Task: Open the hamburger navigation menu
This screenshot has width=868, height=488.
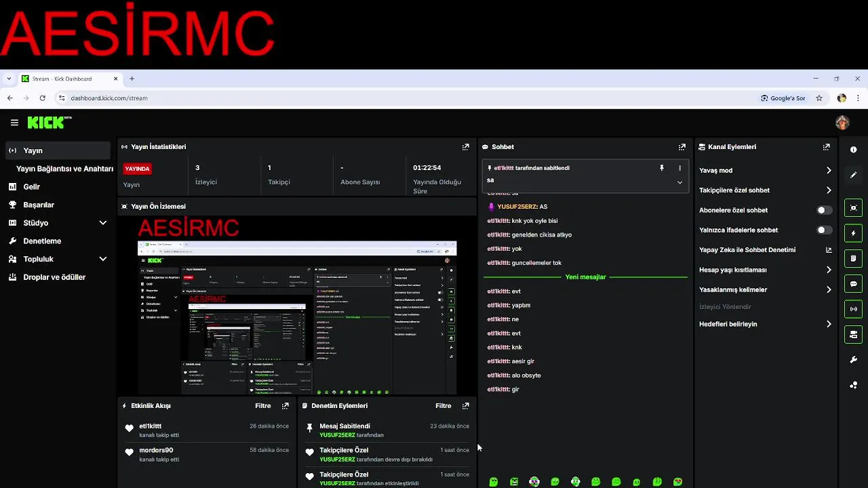Action: pos(14,123)
